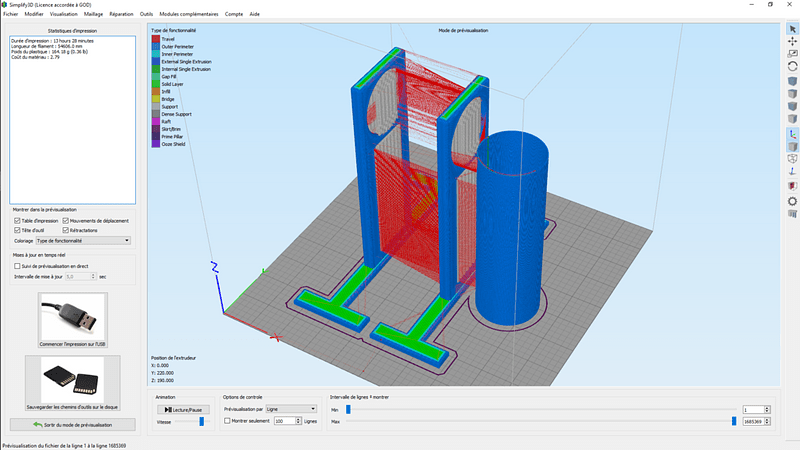800x450 pixels.
Task: Open the Compte menu
Action: point(234,14)
